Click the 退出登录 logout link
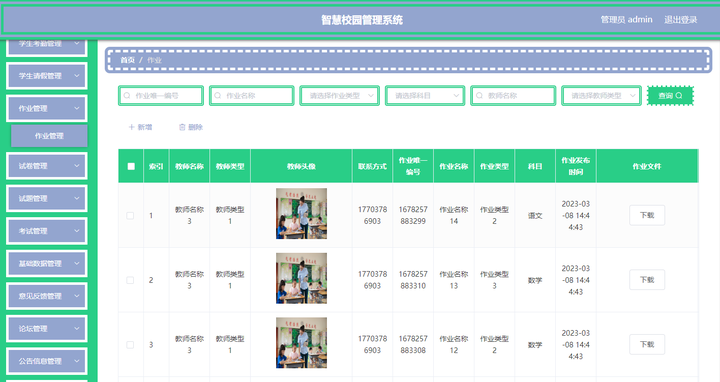The width and height of the screenshot is (720, 382). [681, 20]
